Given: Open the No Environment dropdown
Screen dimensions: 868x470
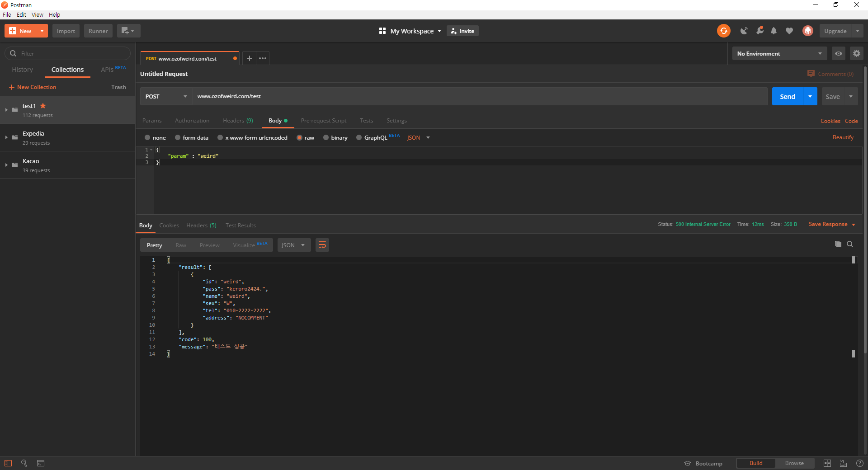Looking at the screenshot, I should click(x=779, y=53).
